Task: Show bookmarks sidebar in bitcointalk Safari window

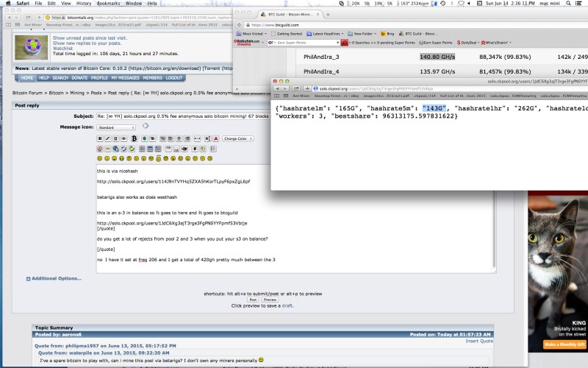Action: [9, 25]
